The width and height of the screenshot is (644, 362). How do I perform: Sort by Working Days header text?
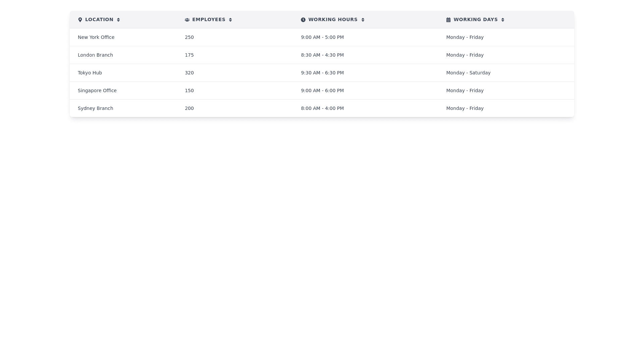click(476, 19)
